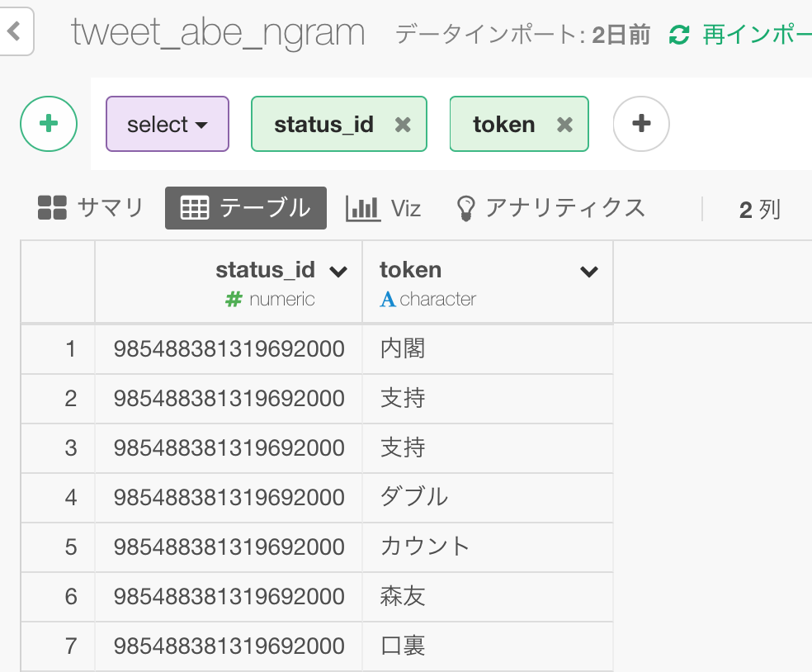Viewport: 812px width, 672px height.
Task: Remove the token column chip
Action: click(564, 125)
